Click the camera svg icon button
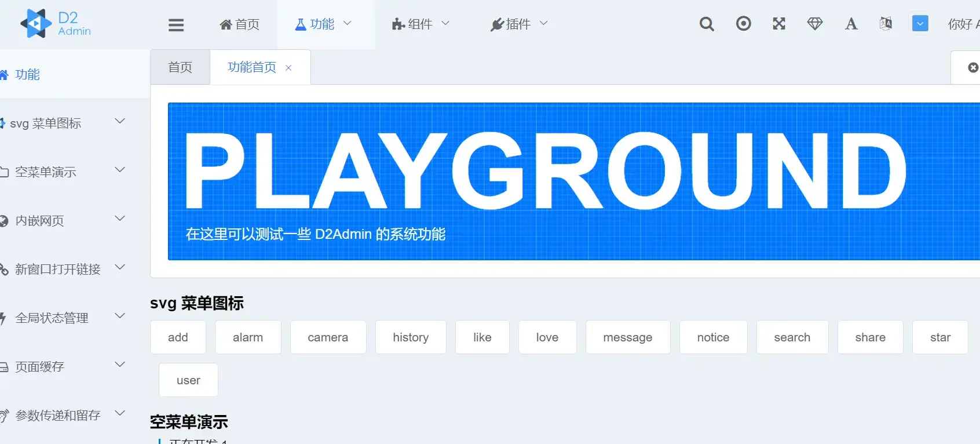This screenshot has height=444, width=980. coord(328,337)
